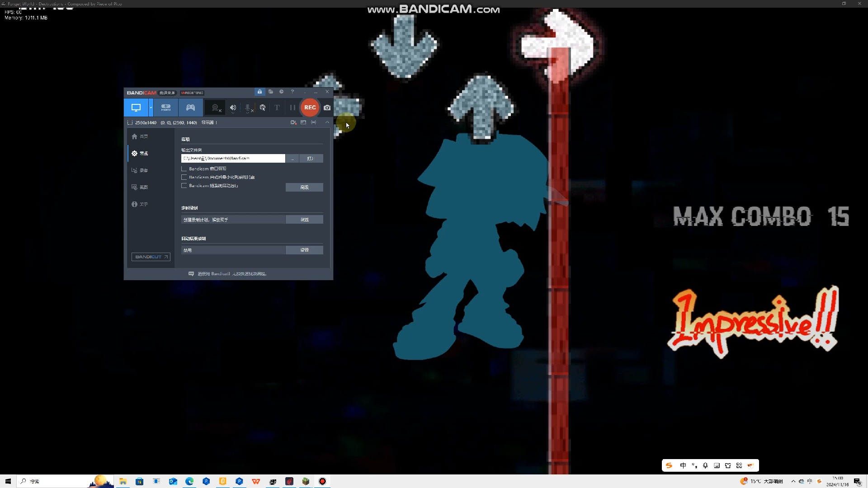Click the UNREGISTERED badge
The height and width of the screenshot is (488, 868).
(192, 93)
